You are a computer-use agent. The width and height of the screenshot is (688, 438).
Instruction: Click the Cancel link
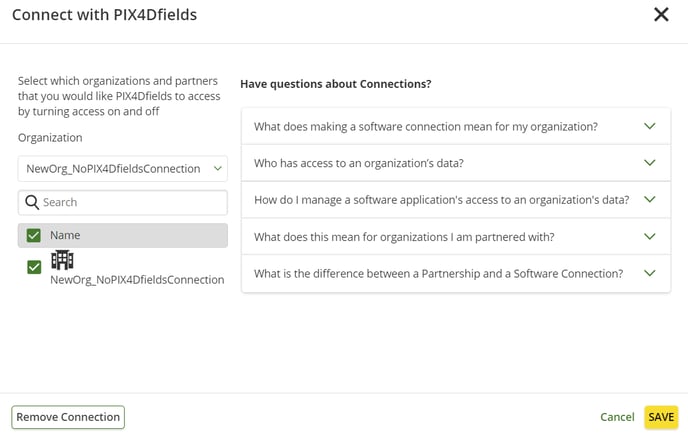click(x=617, y=417)
